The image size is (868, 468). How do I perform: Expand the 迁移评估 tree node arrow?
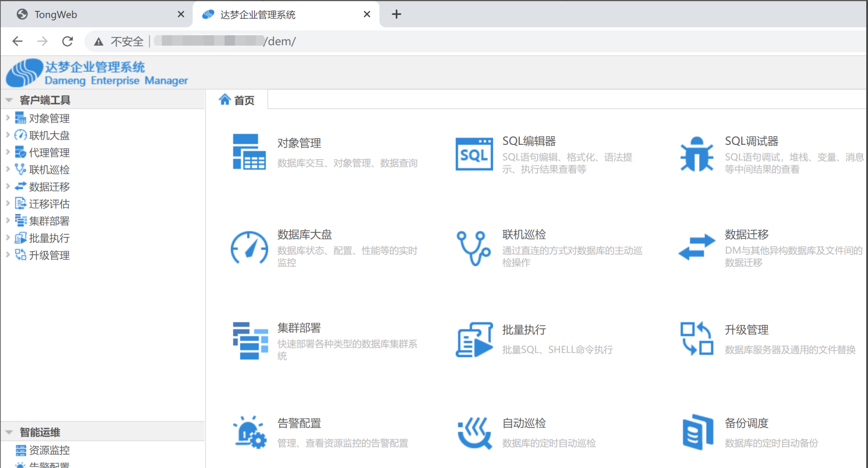(7, 204)
